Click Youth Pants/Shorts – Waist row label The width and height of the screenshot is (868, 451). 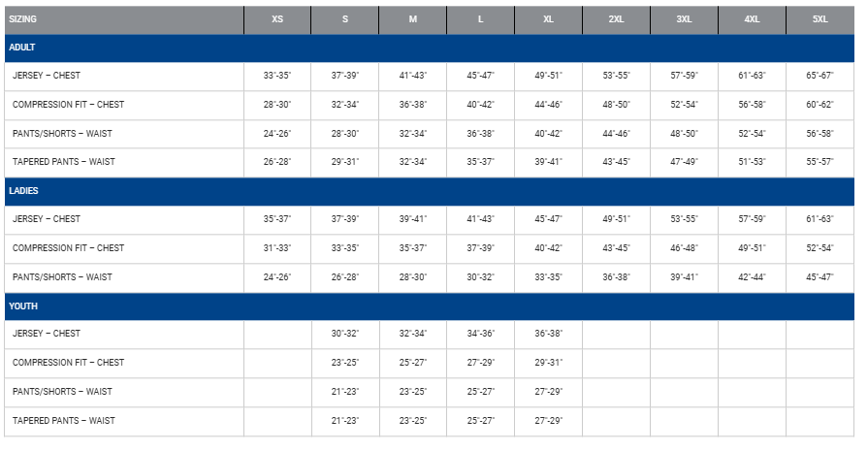[x=62, y=392]
